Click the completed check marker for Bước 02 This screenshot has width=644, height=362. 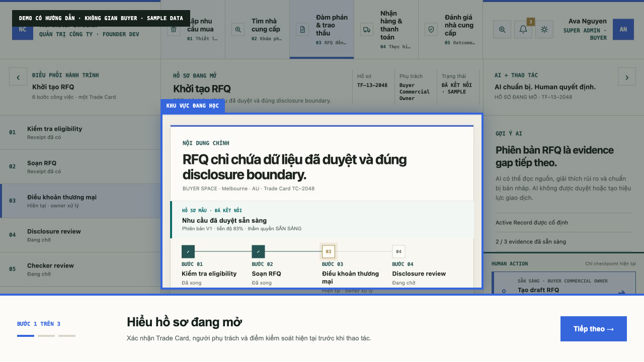[x=258, y=251]
